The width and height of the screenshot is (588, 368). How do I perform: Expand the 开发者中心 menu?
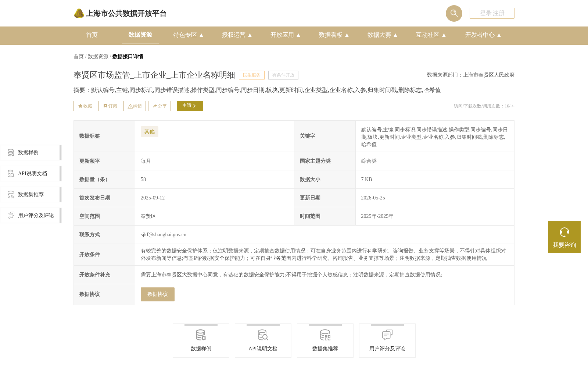(483, 35)
